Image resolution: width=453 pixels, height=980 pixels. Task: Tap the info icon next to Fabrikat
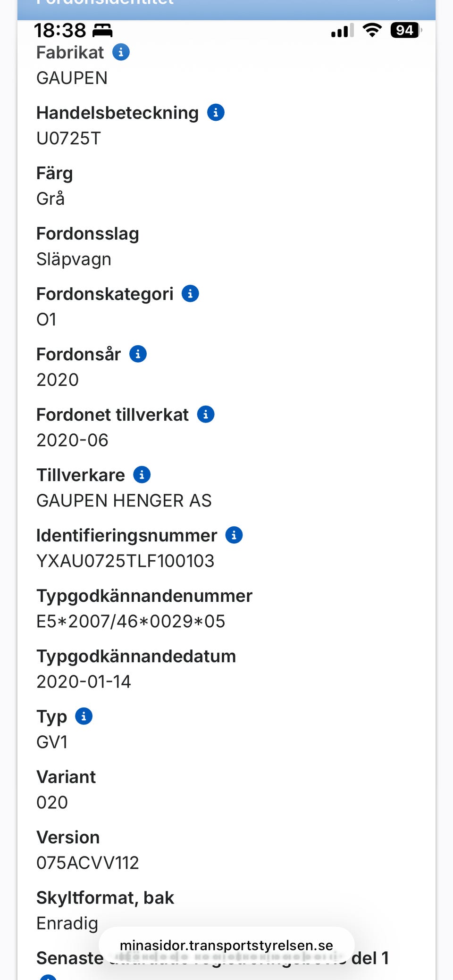[121, 52]
